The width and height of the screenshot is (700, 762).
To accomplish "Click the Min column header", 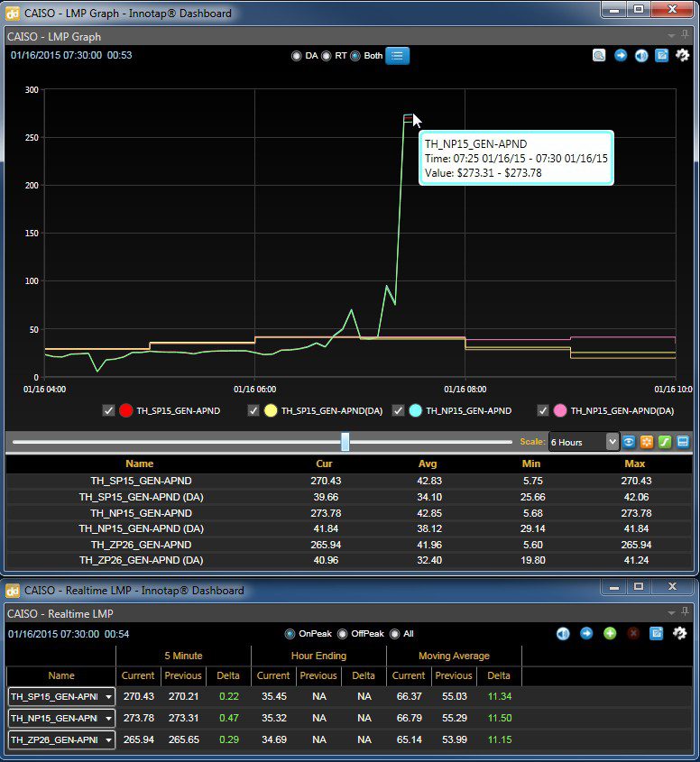I will (531, 464).
